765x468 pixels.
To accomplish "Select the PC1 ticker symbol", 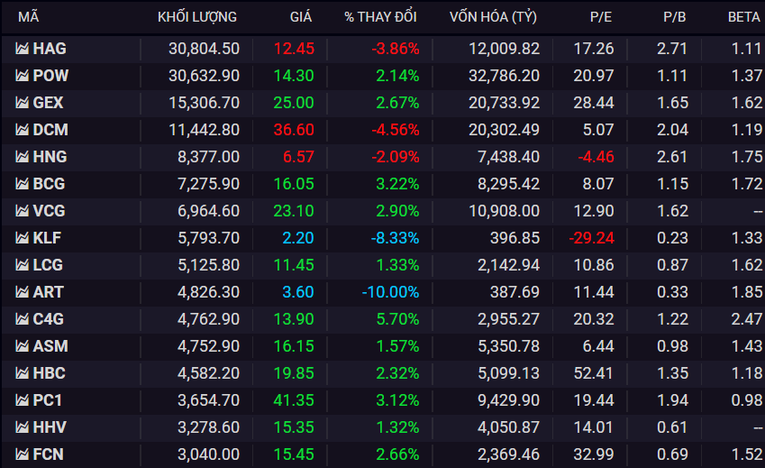I will pyautogui.click(x=48, y=400).
